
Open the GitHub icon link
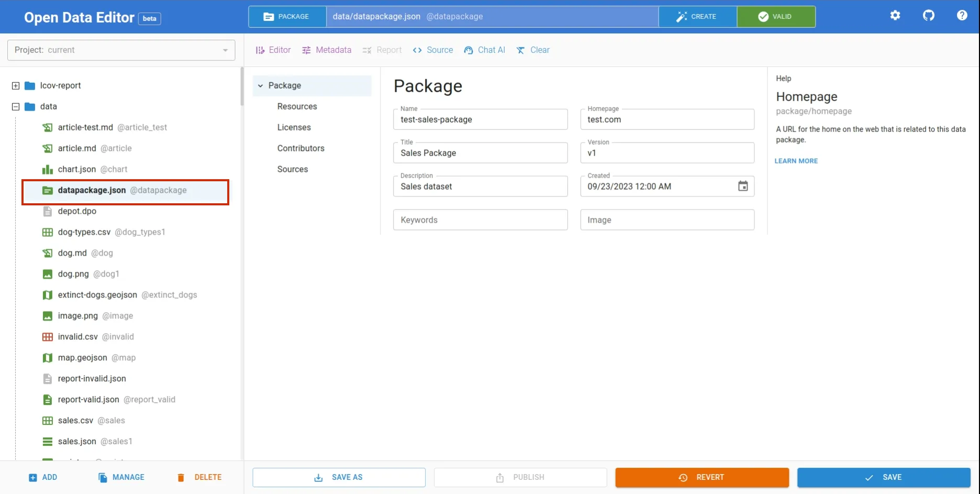[929, 16]
